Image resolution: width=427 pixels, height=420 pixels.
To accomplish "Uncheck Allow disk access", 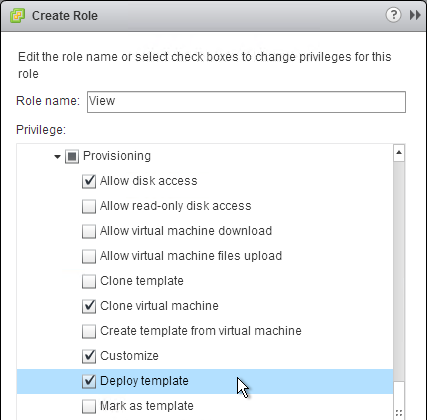I will pyautogui.click(x=89, y=181).
